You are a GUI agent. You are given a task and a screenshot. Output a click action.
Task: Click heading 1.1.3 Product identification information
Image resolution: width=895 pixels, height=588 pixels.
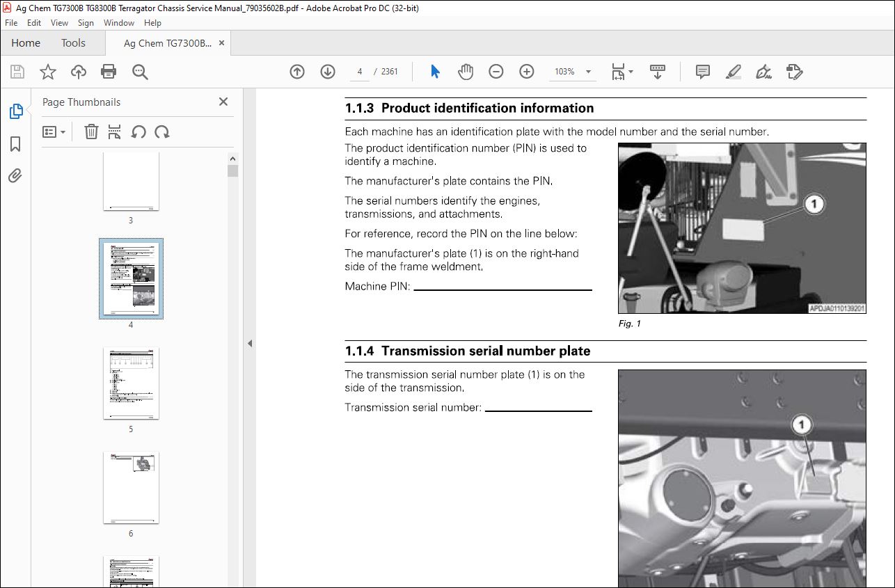[470, 108]
